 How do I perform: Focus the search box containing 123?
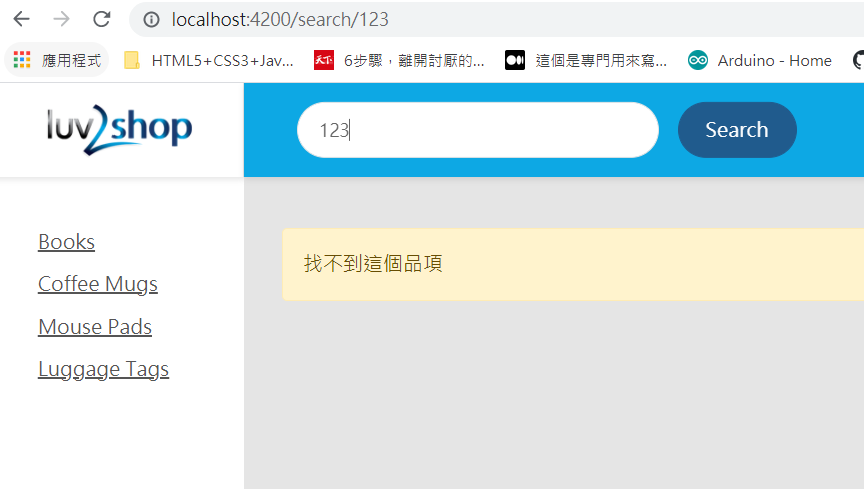click(478, 130)
